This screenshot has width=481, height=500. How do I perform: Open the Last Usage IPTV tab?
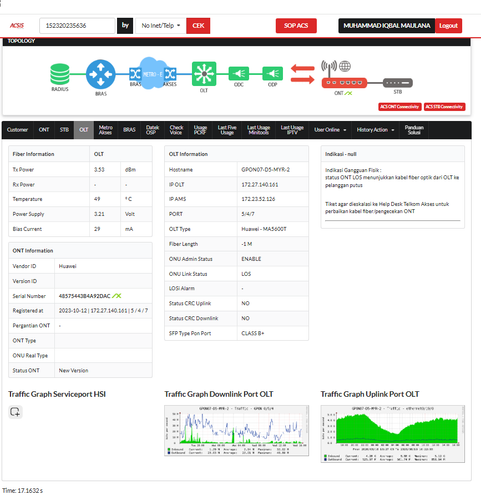292,130
